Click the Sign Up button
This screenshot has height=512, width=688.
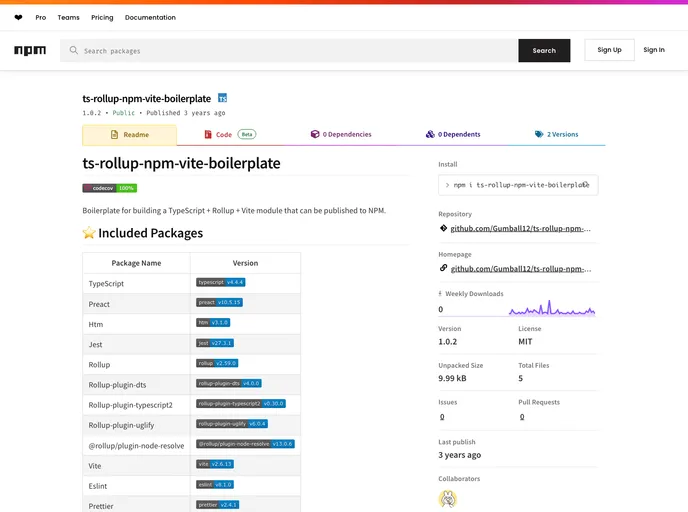pyautogui.click(x=609, y=50)
